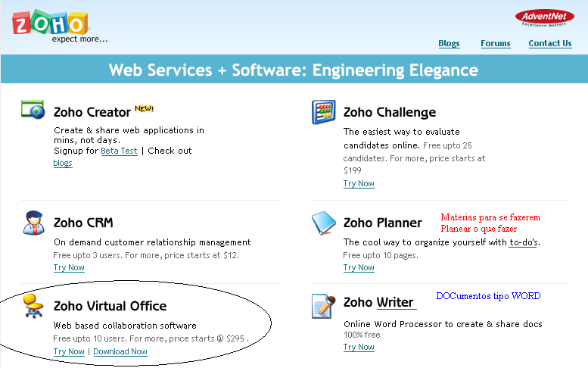
Task: Click Try Now under Zoho Challenge
Action: coord(359,183)
